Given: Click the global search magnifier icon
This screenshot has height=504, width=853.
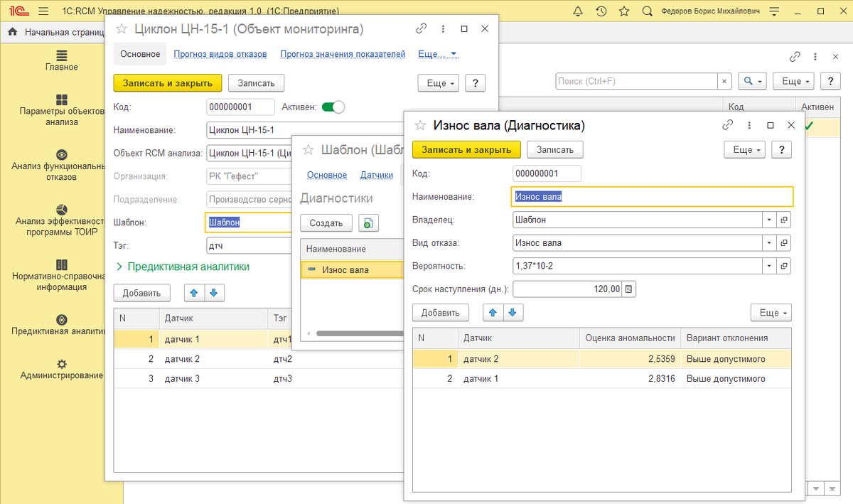Looking at the screenshot, I should point(647,11).
